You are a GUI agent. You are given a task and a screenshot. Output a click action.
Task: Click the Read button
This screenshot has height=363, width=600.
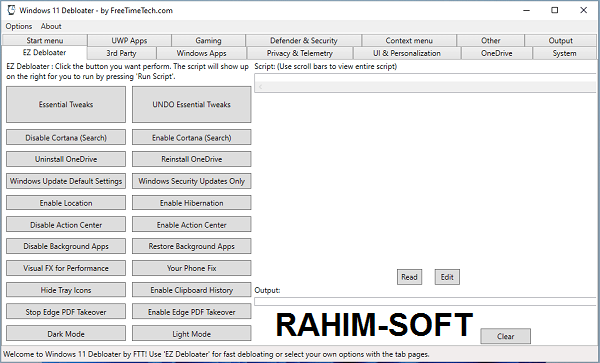[409, 277]
